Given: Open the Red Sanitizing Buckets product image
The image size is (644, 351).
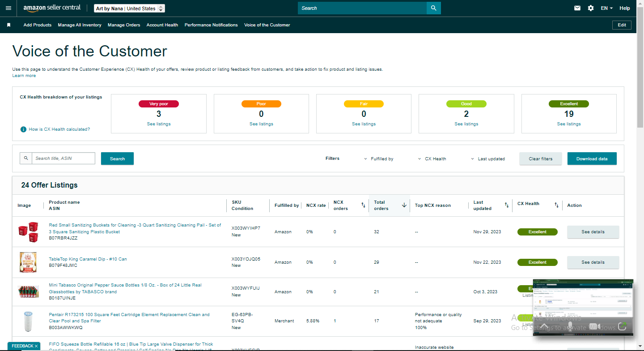Looking at the screenshot, I should [x=28, y=232].
